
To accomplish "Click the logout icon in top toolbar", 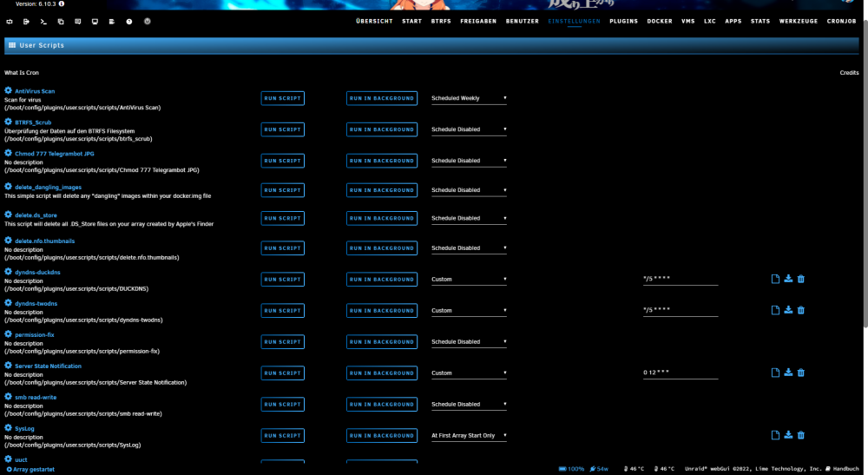I will 27,22.
